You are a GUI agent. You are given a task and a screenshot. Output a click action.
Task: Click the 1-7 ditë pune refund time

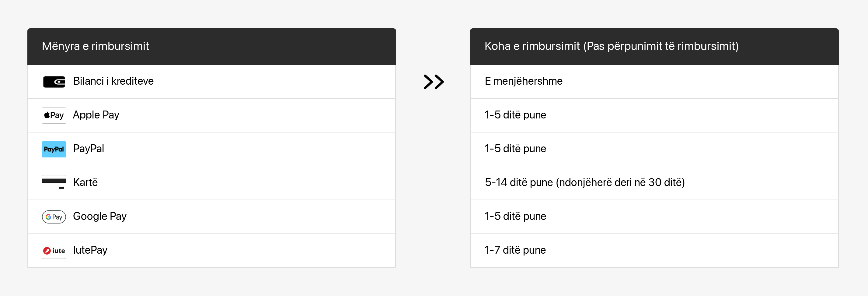click(x=515, y=250)
